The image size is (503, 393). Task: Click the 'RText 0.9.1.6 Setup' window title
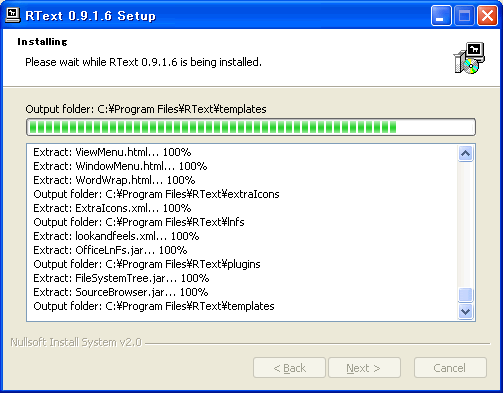90,16
